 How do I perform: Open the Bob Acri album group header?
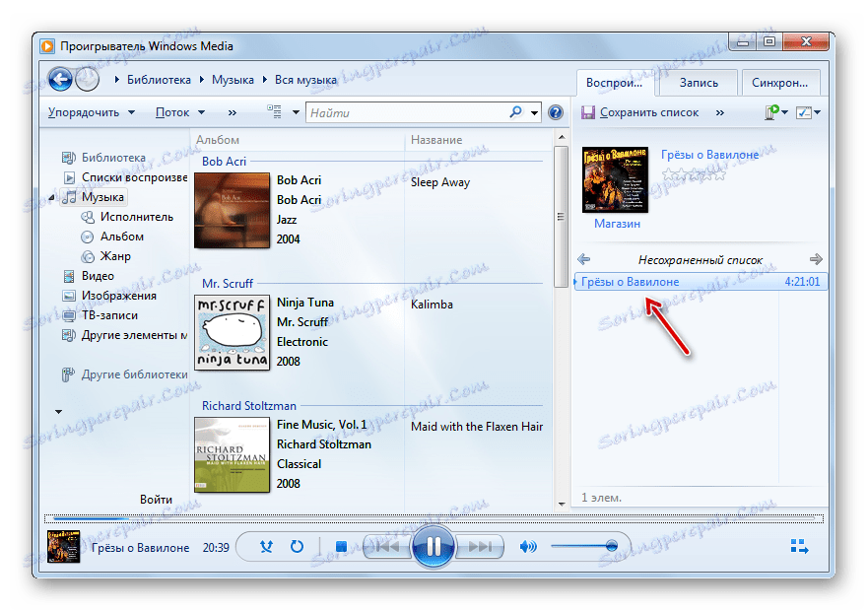(x=224, y=162)
